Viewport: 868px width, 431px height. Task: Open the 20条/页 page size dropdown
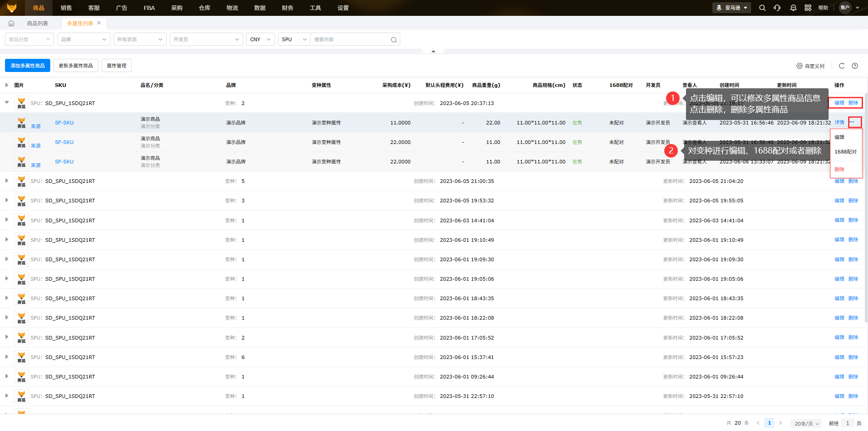(806, 423)
